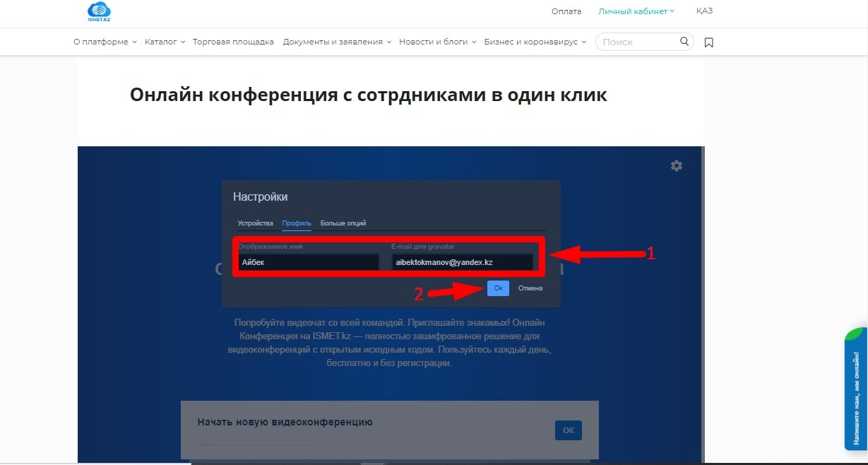Go to Торговая площадка page
The image size is (868, 465).
(233, 42)
